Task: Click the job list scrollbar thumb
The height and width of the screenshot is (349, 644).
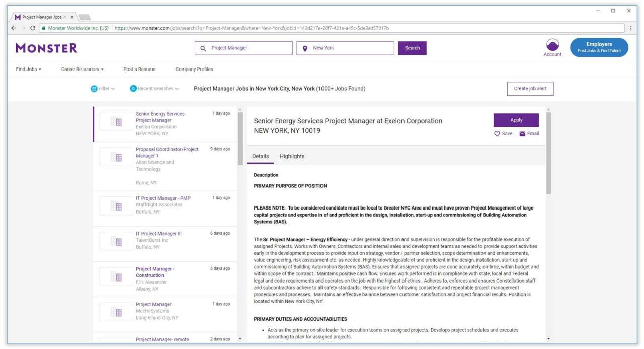Action: point(240,139)
